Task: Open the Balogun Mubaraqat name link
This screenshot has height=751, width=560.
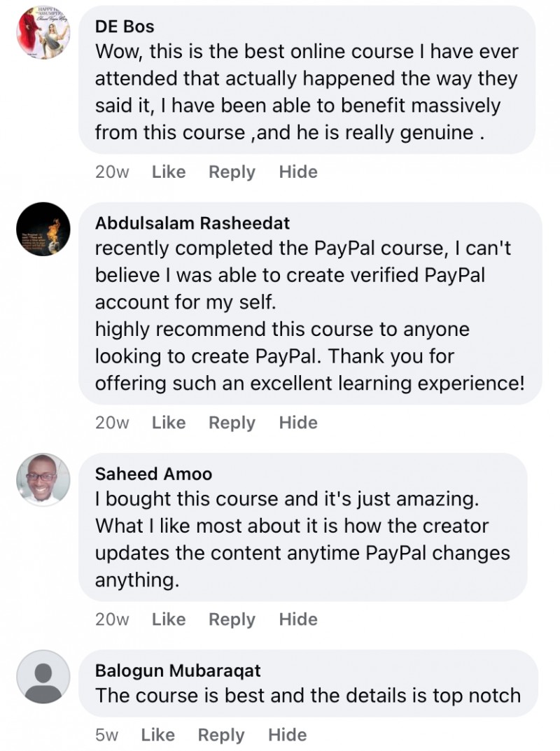Action: click(x=178, y=671)
